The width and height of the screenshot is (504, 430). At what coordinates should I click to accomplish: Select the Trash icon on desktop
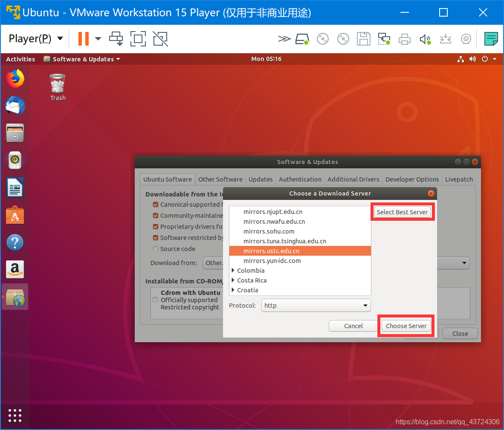58,87
